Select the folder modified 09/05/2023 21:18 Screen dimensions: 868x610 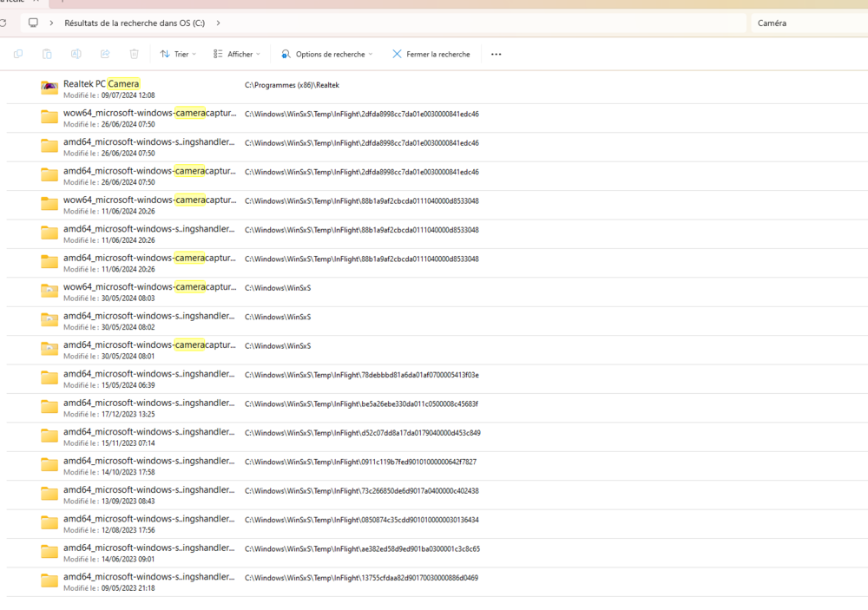pyautogui.click(x=148, y=577)
